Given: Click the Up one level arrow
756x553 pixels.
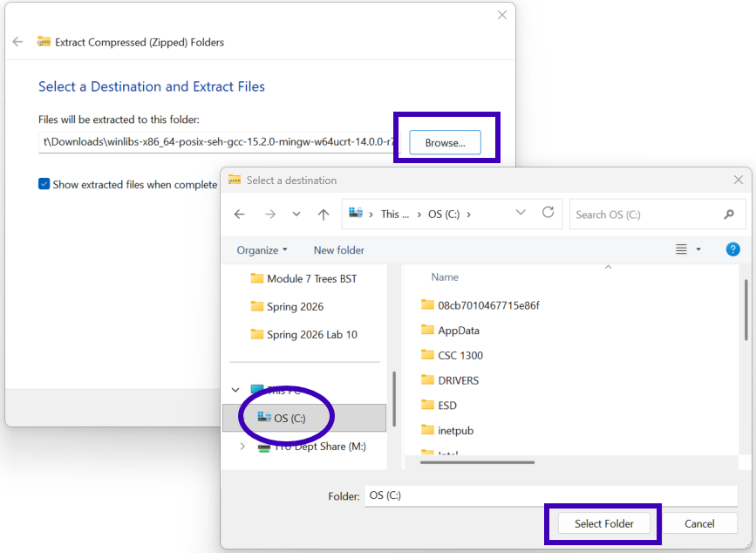Looking at the screenshot, I should [x=324, y=214].
